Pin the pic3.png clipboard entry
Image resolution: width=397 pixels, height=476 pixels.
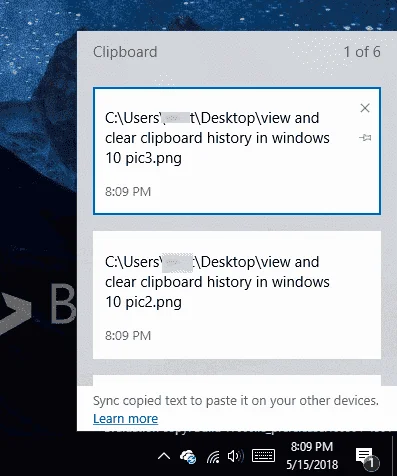coord(365,137)
